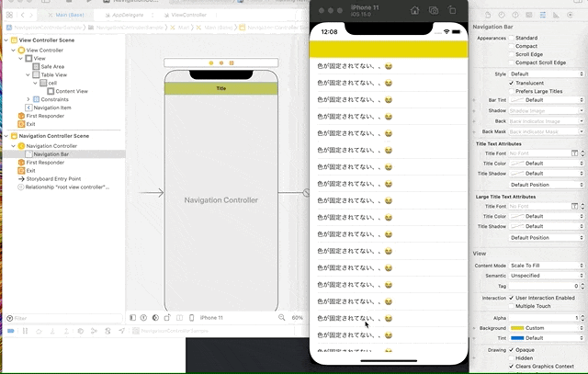Pause program execution in debug bar
Viewport: 588px width, 374px height.
25,331
